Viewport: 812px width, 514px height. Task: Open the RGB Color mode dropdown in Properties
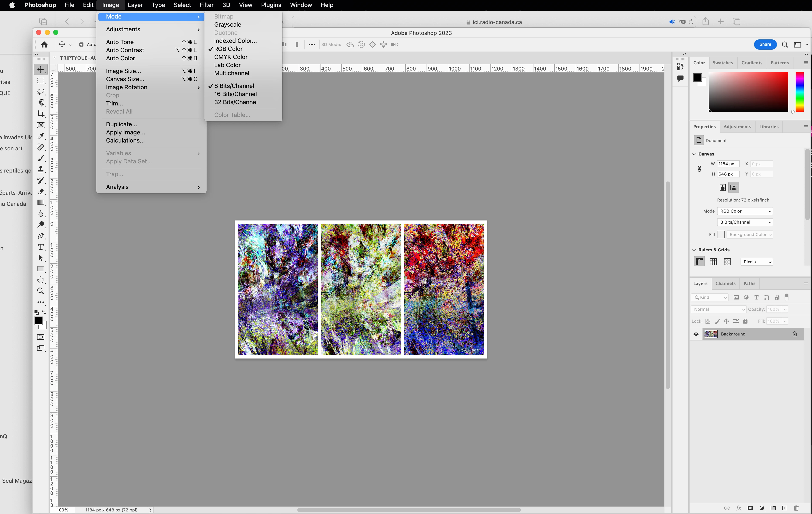[745, 211]
